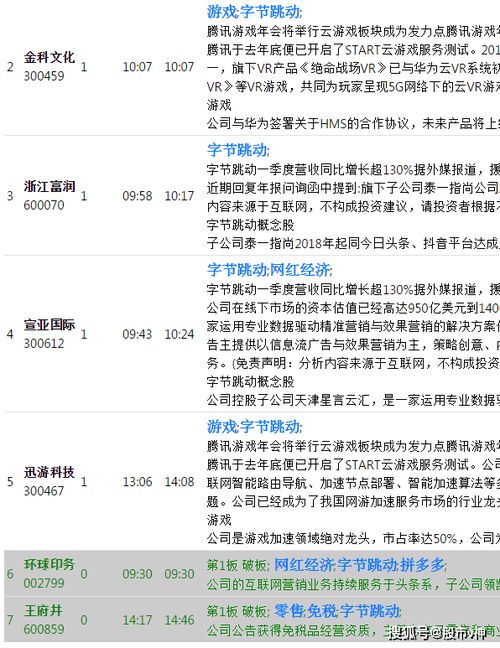Screen dimensions: 500x648
Task: Click stock name 迅游科技
Action: (x=49, y=472)
